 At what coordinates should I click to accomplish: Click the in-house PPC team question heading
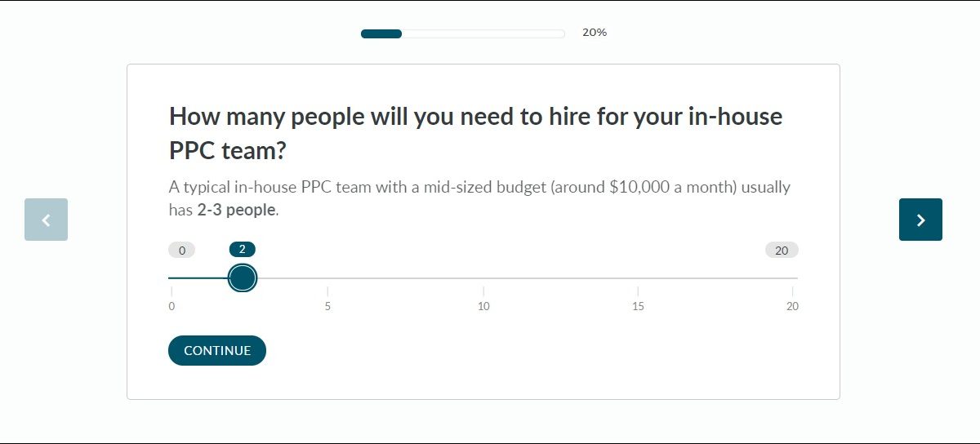tap(475, 133)
